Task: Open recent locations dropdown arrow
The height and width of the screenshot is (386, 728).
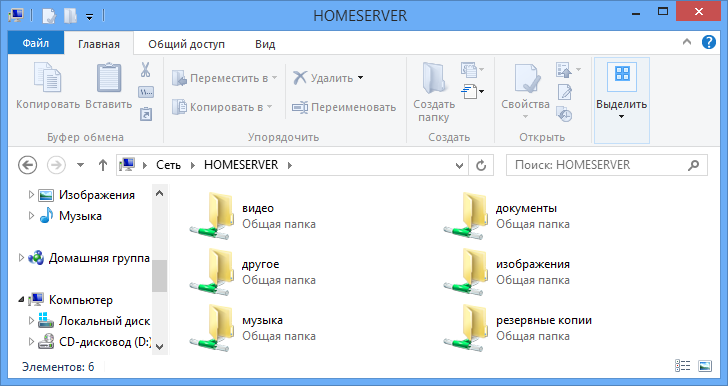Action: tap(80, 165)
